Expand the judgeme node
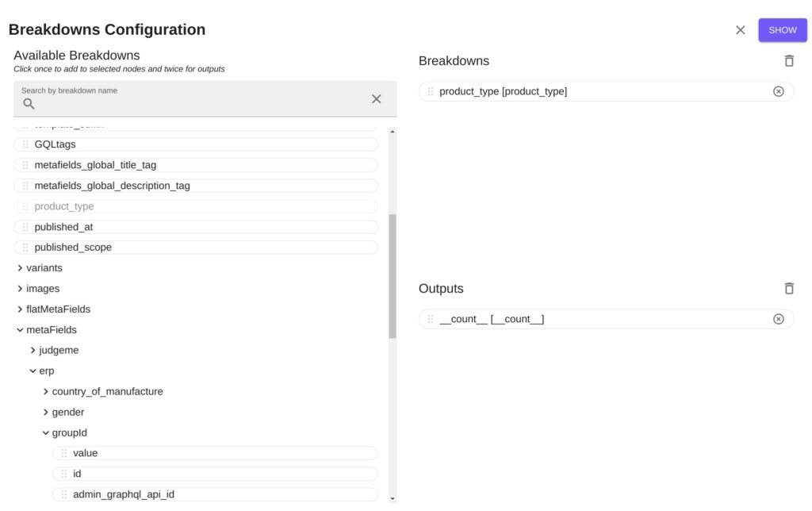 [33, 351]
